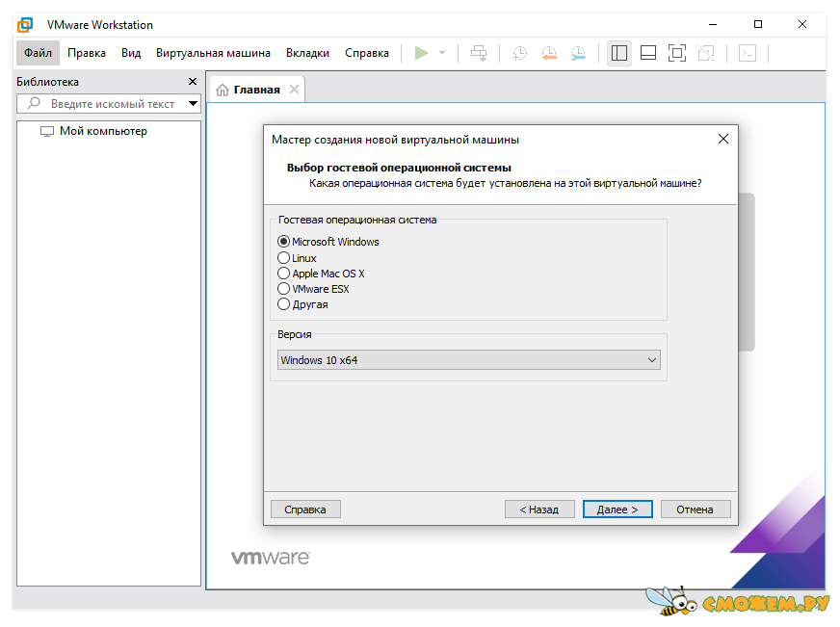The height and width of the screenshot is (627, 840).
Task: Select Linux as guest OS
Action: pos(284,258)
